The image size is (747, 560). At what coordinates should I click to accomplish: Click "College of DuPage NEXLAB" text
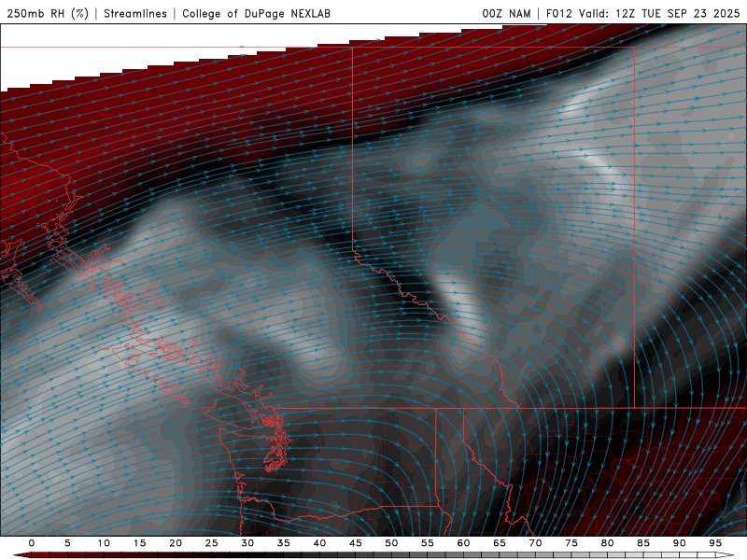pos(256,13)
